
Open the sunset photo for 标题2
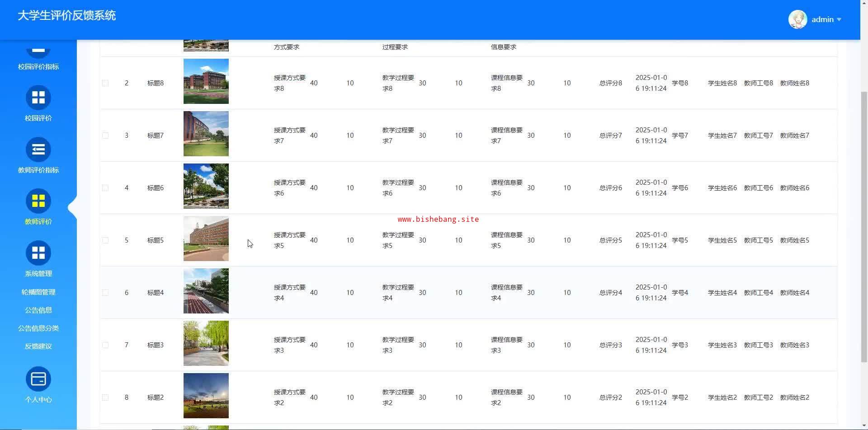click(206, 396)
